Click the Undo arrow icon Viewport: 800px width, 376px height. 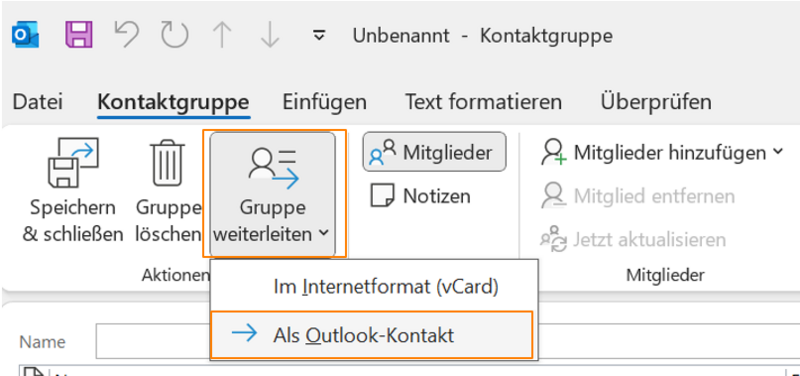(x=127, y=35)
